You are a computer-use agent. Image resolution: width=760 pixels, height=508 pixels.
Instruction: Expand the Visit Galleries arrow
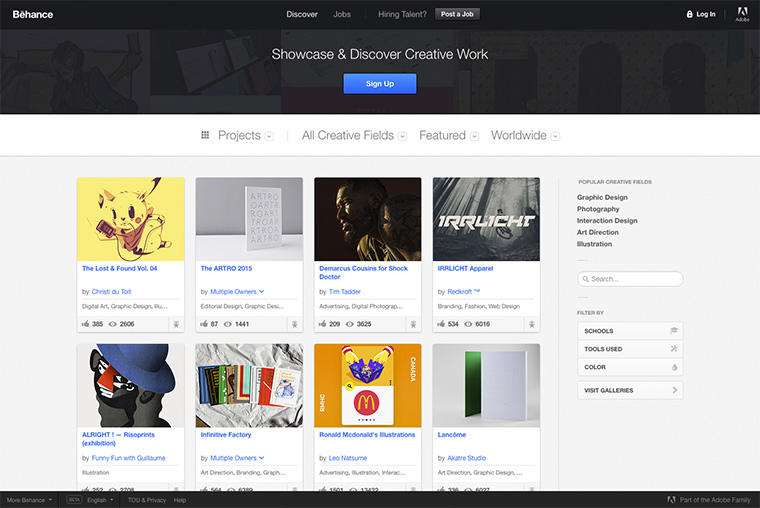click(675, 390)
